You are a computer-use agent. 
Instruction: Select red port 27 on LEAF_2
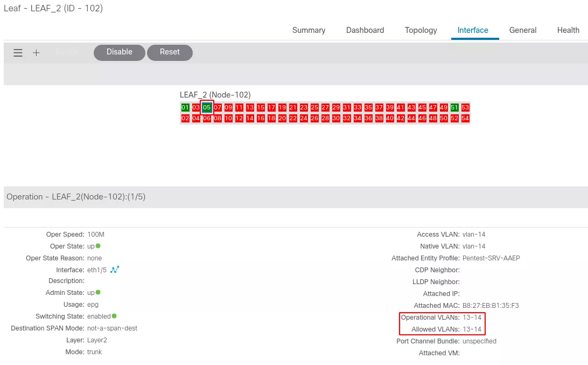[325, 107]
